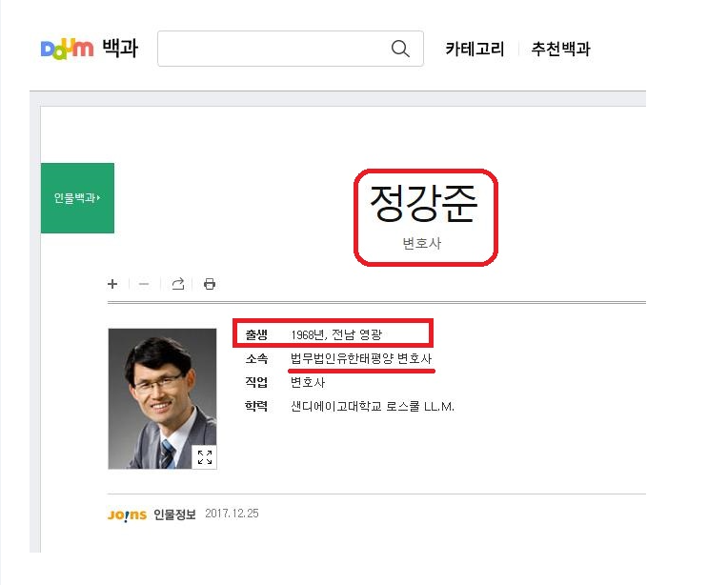Click the 법무법인유한태평양 변호사 affiliation text

(361, 358)
